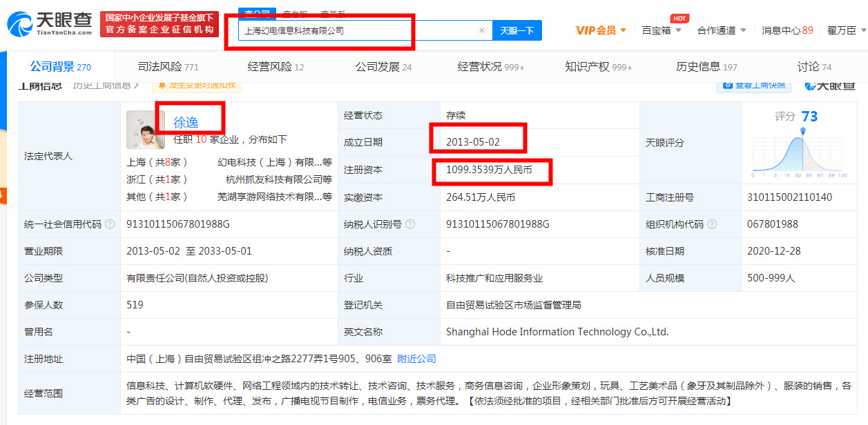Select organization code 067801988
The image size is (868, 425).
pyautogui.click(x=773, y=224)
